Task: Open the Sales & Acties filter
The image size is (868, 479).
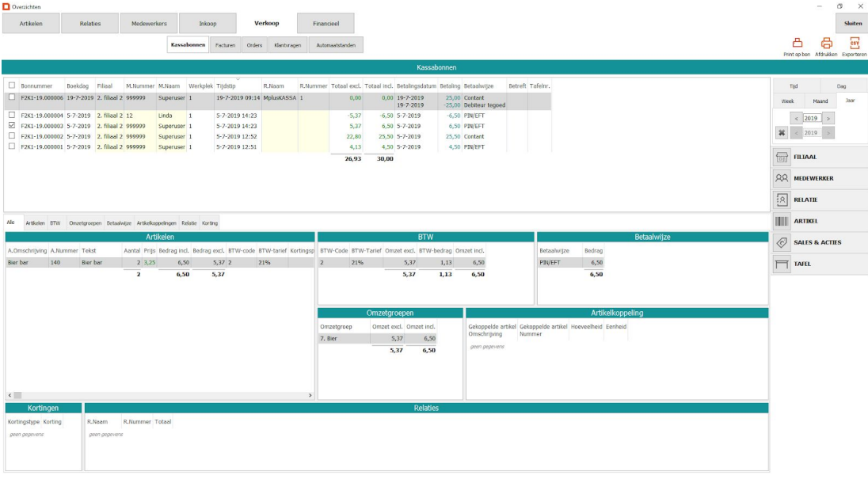Action: tap(819, 242)
